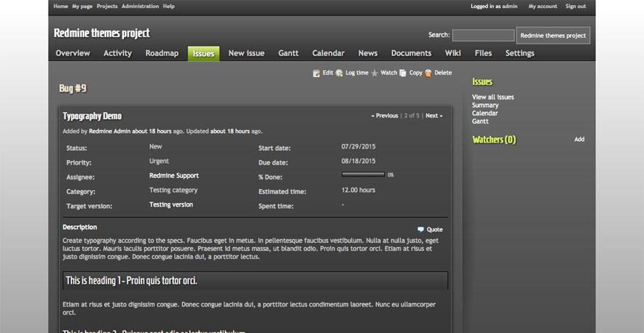Screen dimensions: 644x333
Task: Click Sign out link
Action: [x=575, y=7]
